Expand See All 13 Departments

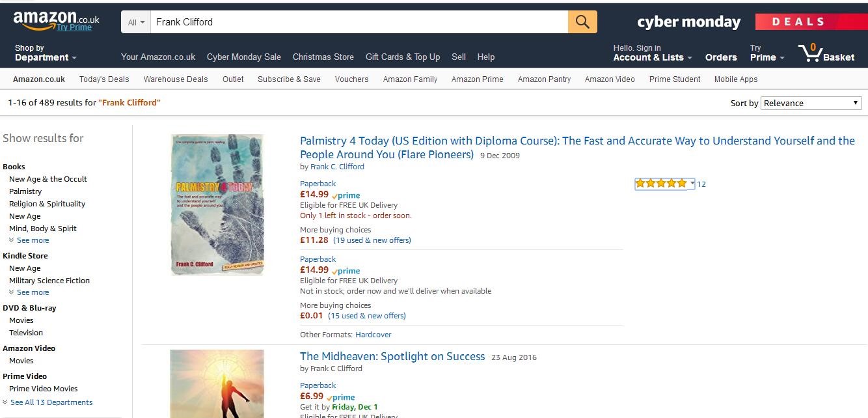click(51, 402)
